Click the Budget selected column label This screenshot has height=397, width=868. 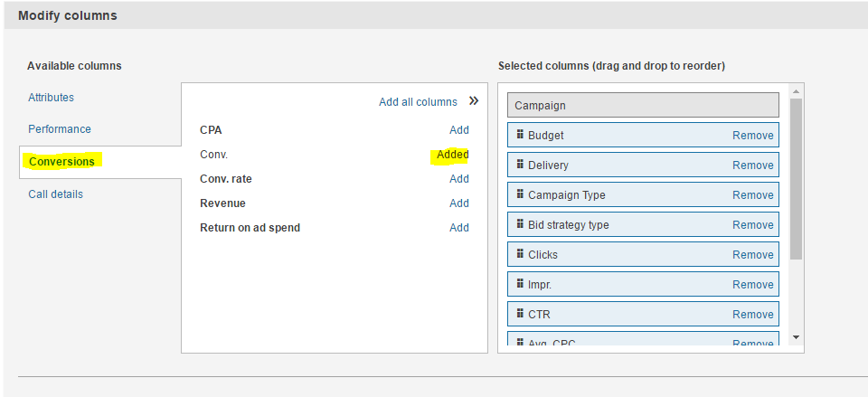pyautogui.click(x=546, y=136)
